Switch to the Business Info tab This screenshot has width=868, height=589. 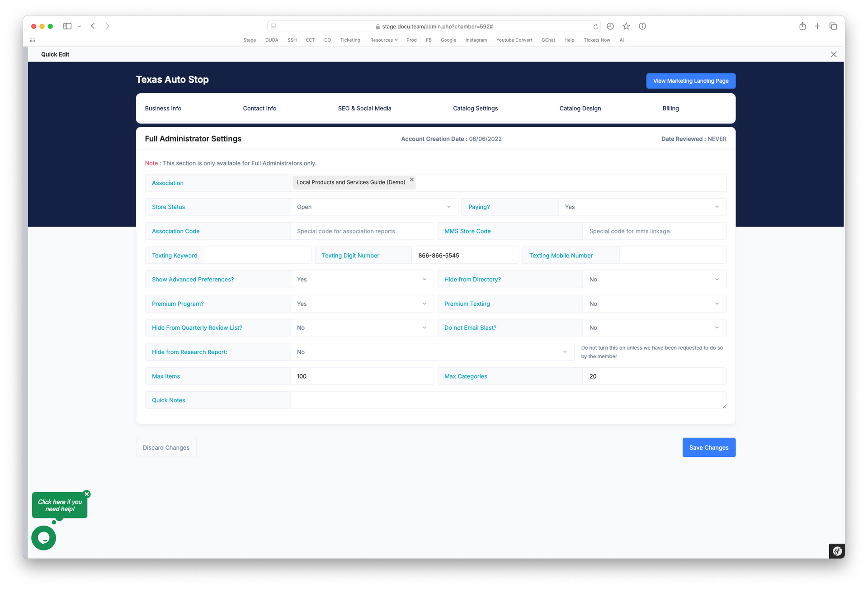(x=163, y=109)
